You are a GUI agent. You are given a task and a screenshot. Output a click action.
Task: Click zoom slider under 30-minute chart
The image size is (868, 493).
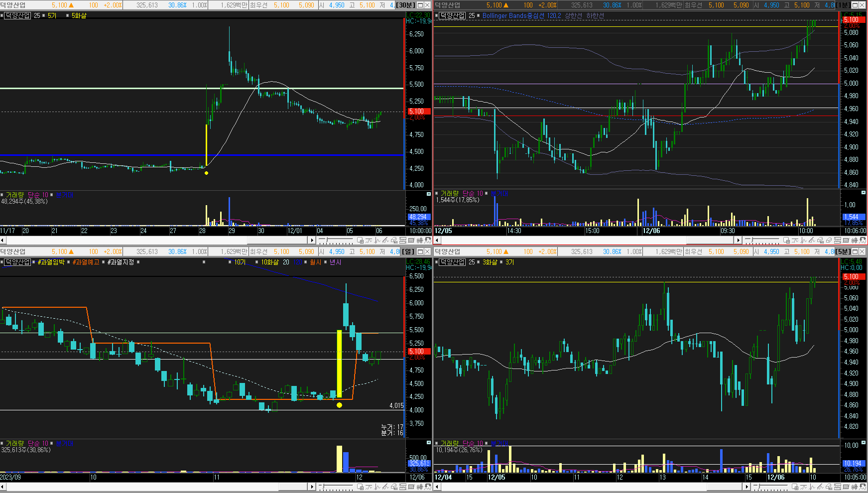click(x=335, y=241)
